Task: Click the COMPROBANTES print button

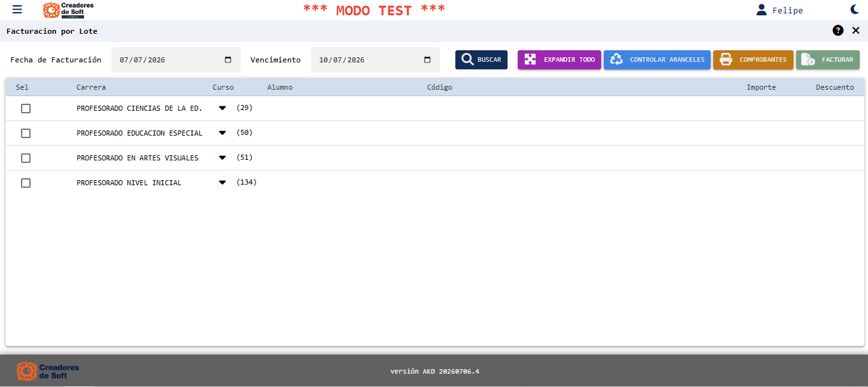Action: coord(753,60)
